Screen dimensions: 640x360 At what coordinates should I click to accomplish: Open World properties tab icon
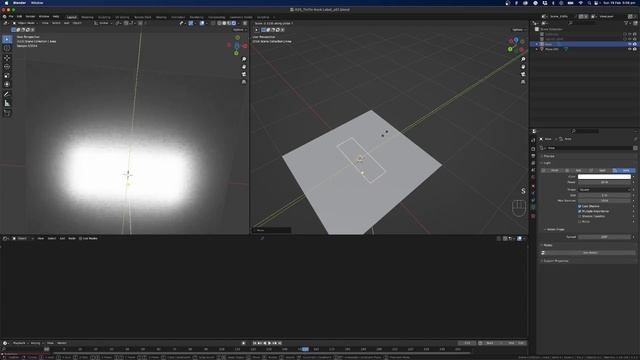click(533, 178)
